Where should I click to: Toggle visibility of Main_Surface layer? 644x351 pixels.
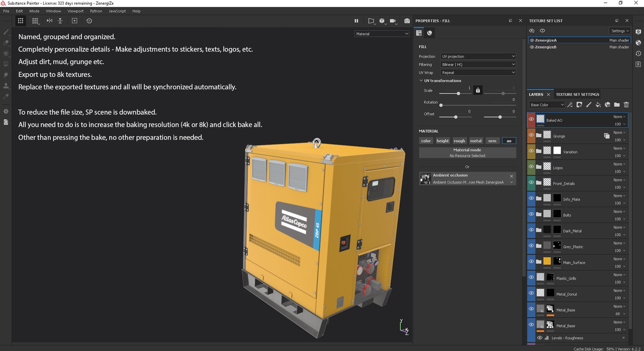[531, 261]
